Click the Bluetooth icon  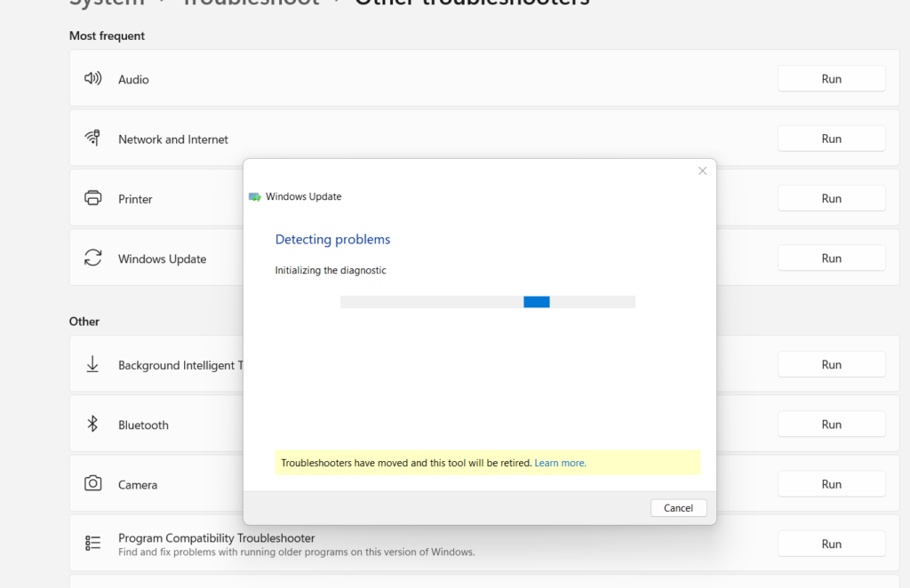92,424
